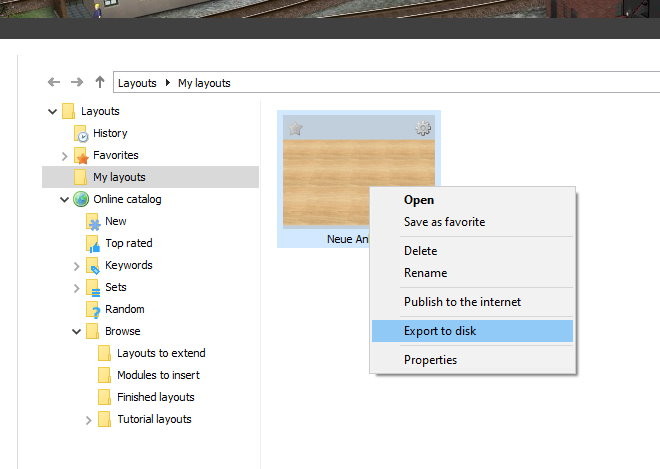Collapse the Browse tree node
Image resolution: width=660 pixels, height=469 pixels.
pyautogui.click(x=76, y=332)
